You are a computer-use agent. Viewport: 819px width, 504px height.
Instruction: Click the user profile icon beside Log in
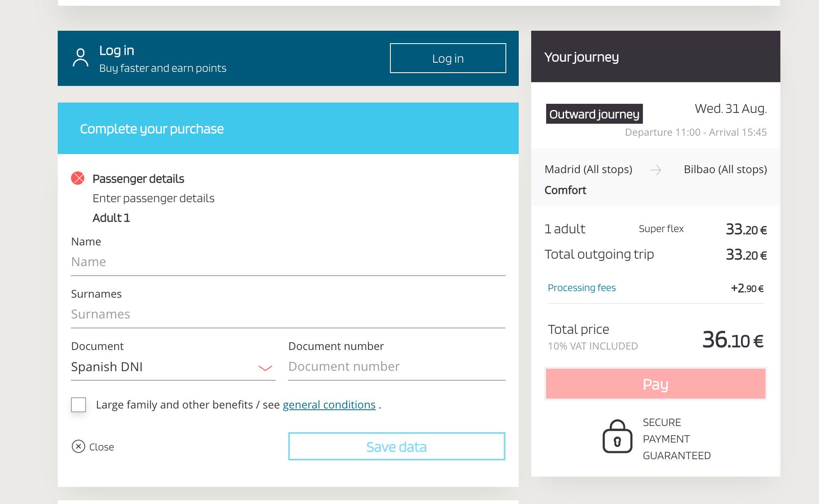coord(81,58)
